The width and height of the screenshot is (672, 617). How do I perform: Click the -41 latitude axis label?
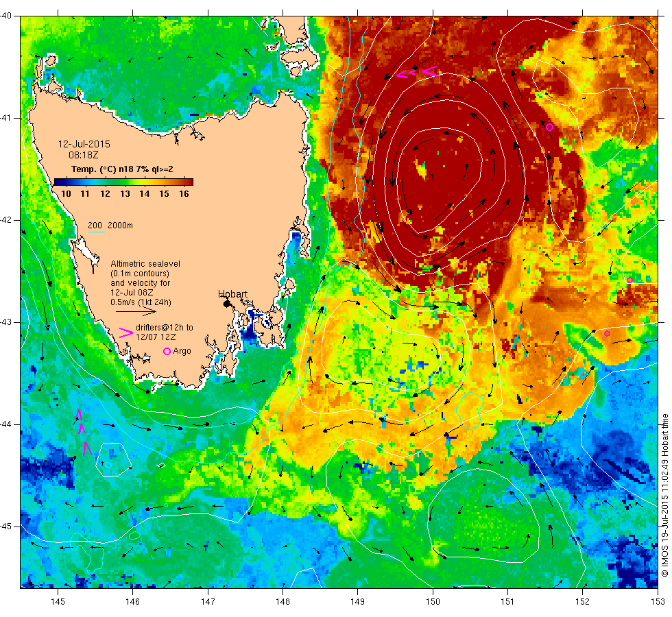[6, 118]
